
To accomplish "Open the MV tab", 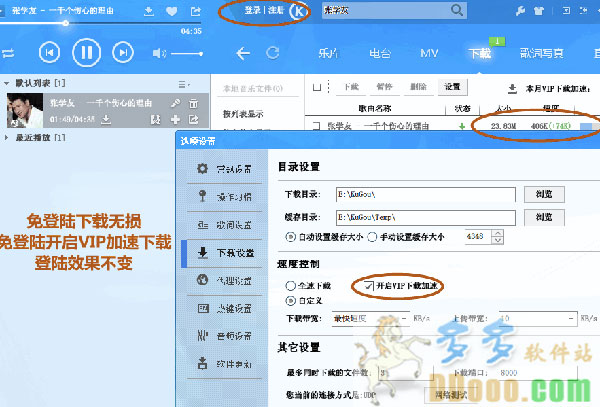I will pos(429,53).
